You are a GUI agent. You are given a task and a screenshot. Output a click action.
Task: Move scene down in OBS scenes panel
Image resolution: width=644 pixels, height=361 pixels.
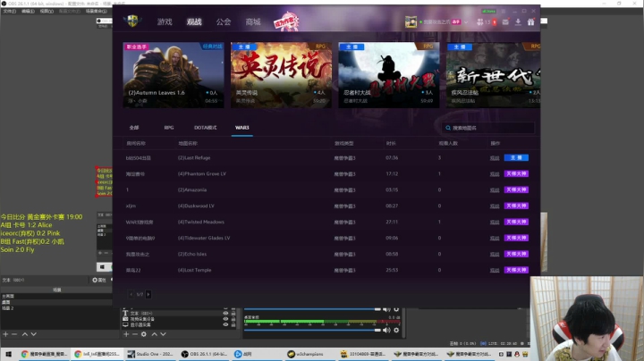[34, 334]
